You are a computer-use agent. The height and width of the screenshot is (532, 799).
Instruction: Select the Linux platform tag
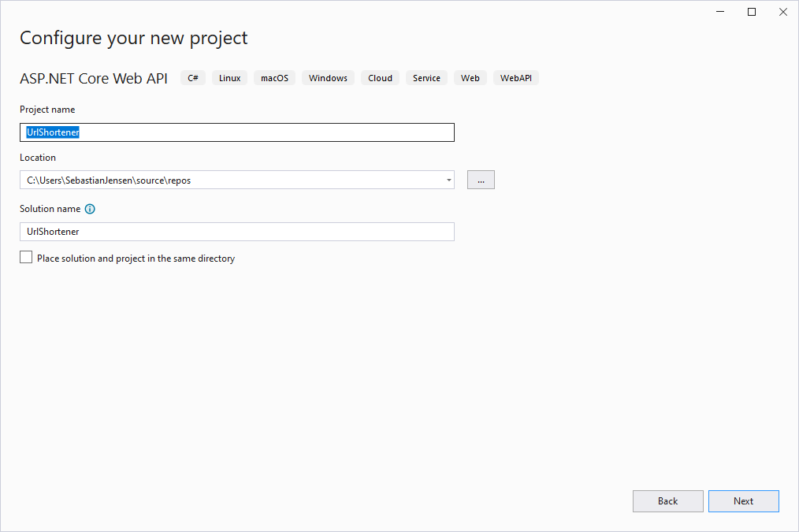[x=229, y=78]
